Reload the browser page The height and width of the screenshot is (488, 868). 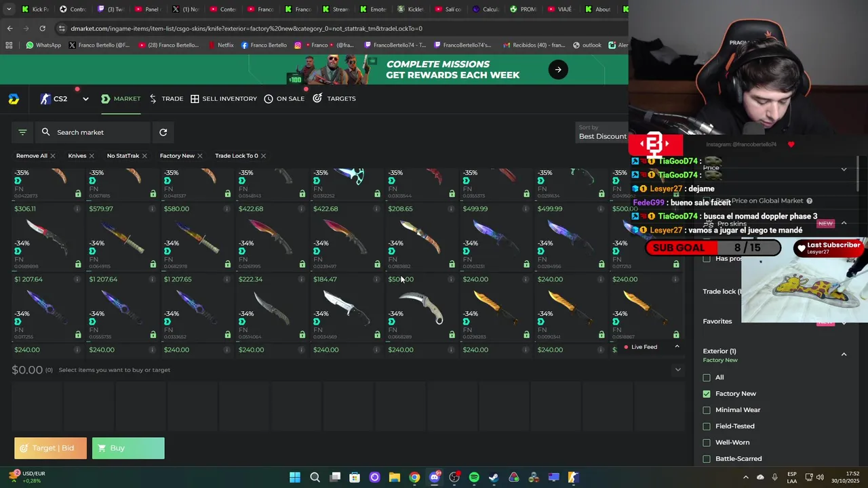(42, 28)
